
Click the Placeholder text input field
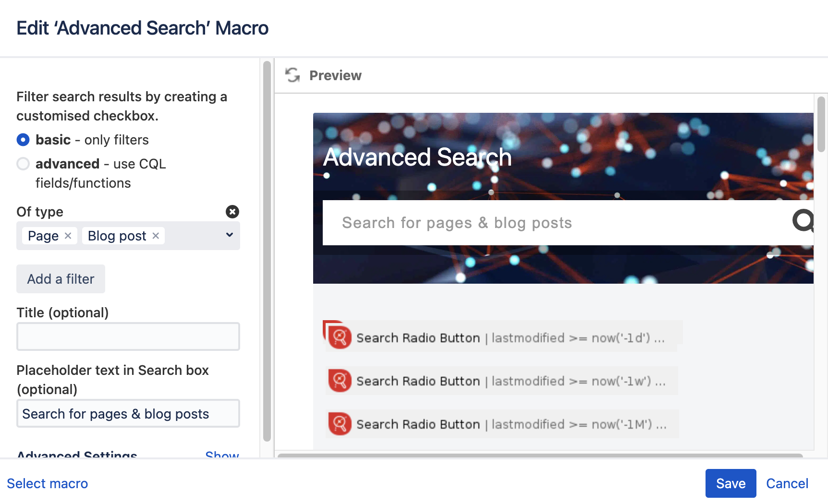click(128, 413)
